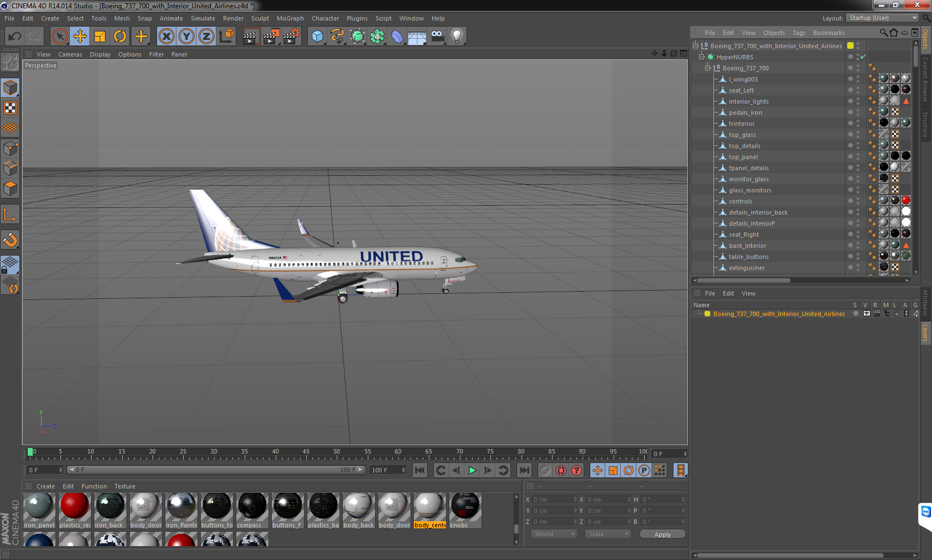Viewport: 932px width, 560px height.
Task: Disable the HyperNURBS green checkmark
Action: point(863,57)
